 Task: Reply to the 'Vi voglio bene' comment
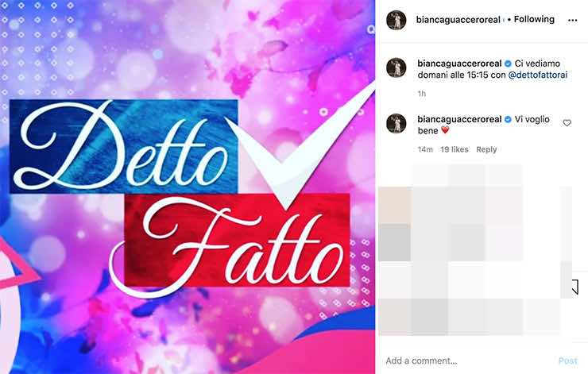click(486, 149)
